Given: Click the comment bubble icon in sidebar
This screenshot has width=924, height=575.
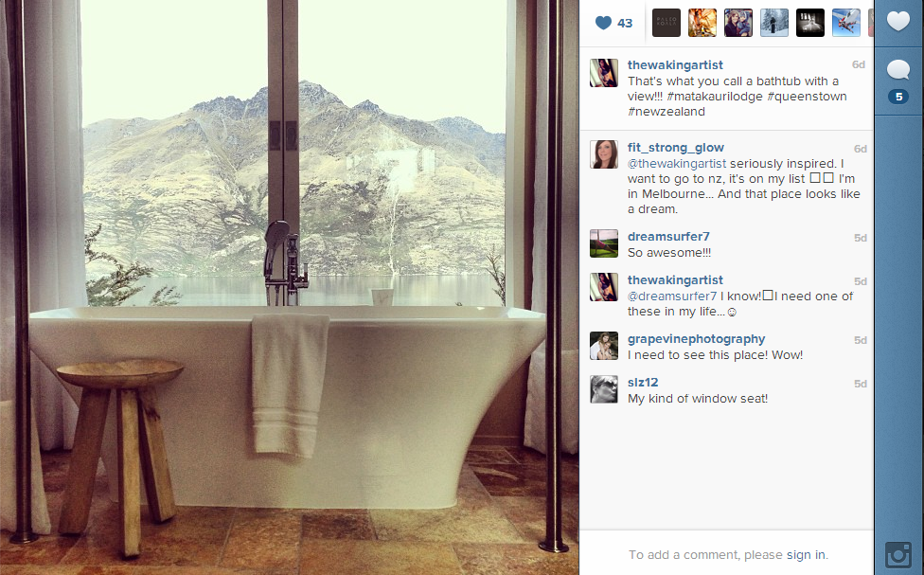Looking at the screenshot, I should [x=898, y=69].
